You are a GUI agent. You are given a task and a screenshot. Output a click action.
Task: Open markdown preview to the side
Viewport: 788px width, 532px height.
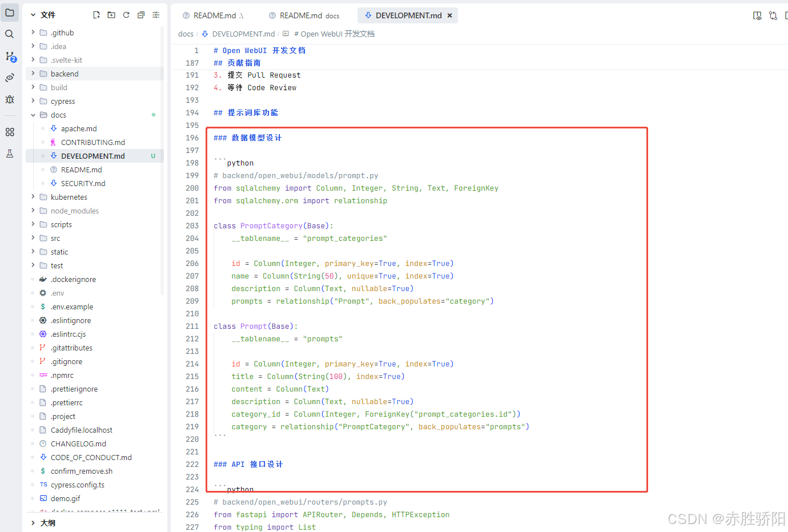tap(757, 16)
